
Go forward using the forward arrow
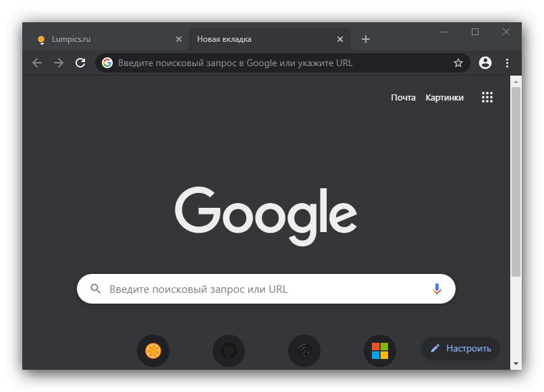[x=59, y=63]
